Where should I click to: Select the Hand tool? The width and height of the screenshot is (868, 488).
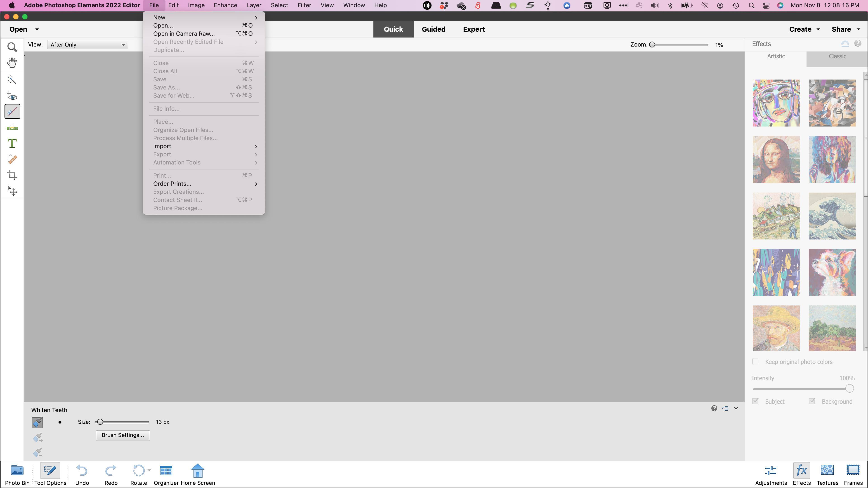pos(12,63)
